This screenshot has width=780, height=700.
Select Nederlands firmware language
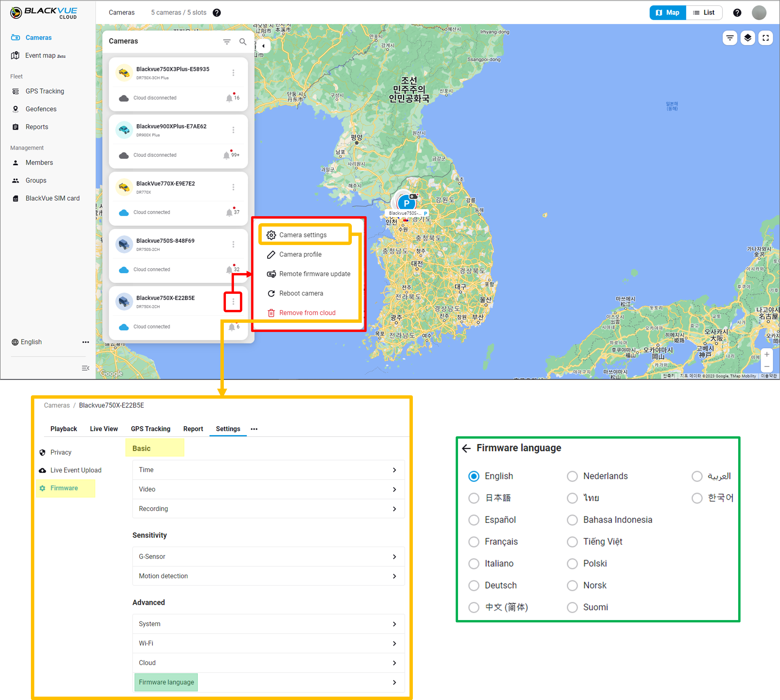coord(572,476)
